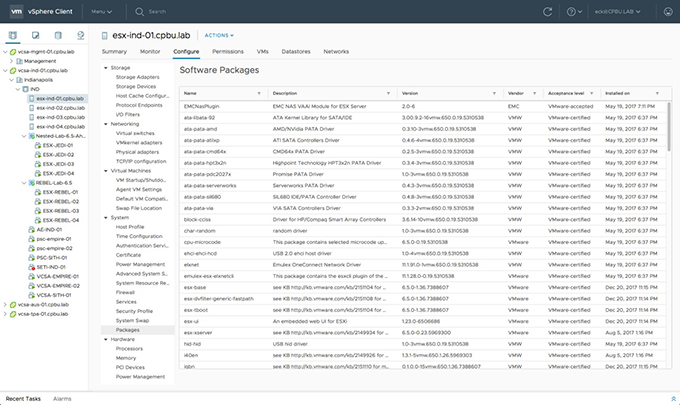Filter the Acceptance level column
Viewport: 680px width, 405px height.
(592, 93)
